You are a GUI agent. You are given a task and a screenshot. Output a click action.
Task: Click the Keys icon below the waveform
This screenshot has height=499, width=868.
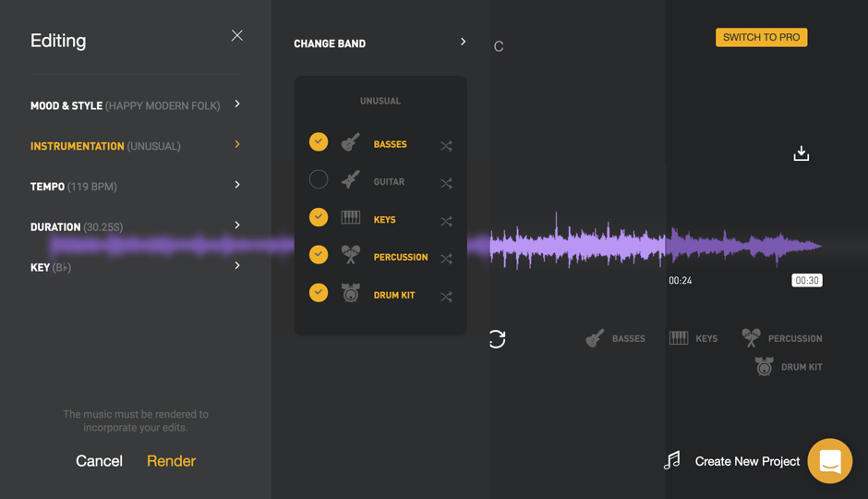click(679, 338)
